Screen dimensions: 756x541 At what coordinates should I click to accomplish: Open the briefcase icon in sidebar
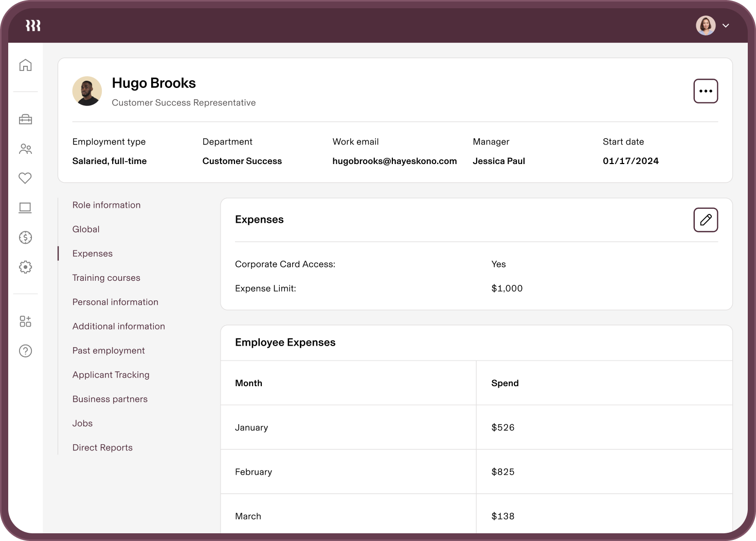click(25, 119)
